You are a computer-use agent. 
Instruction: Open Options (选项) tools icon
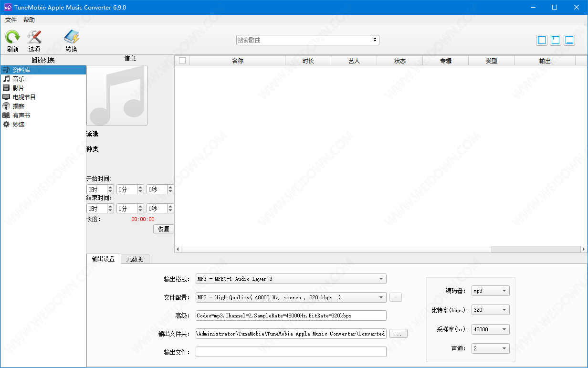34,37
